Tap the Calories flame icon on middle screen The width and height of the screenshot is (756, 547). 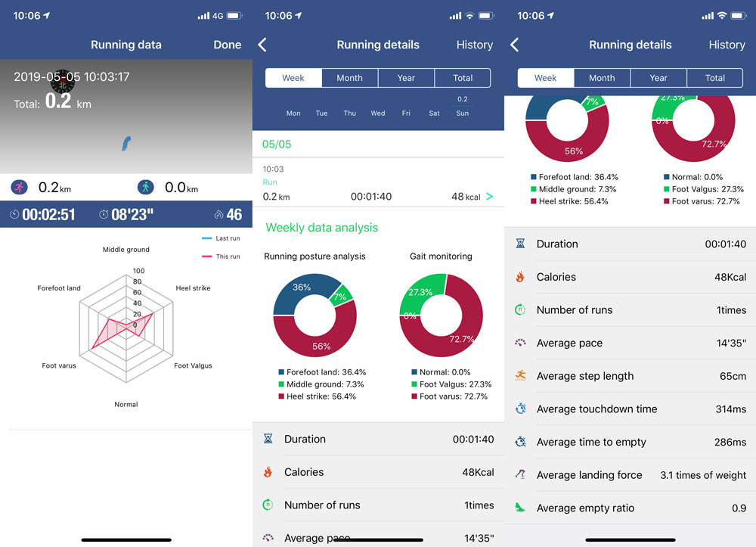[268, 472]
